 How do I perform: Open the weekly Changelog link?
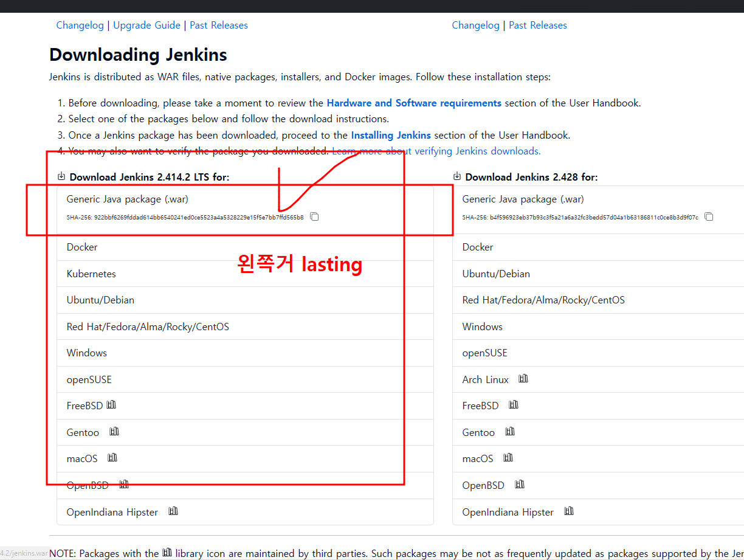[476, 26]
